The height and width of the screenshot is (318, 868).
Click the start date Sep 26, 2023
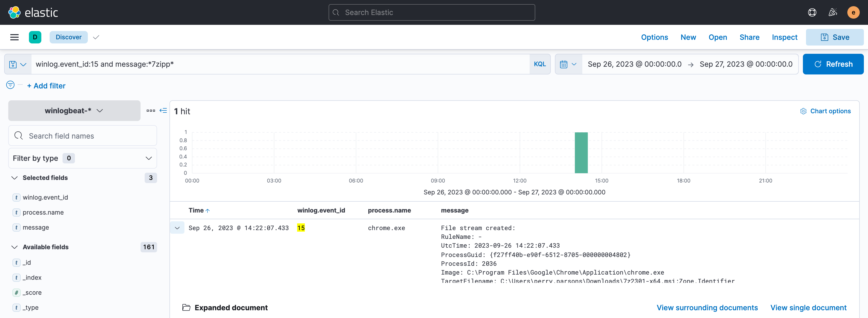[x=634, y=64]
